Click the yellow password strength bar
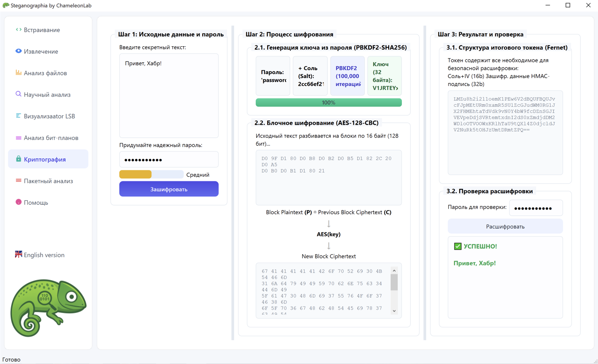 point(135,174)
